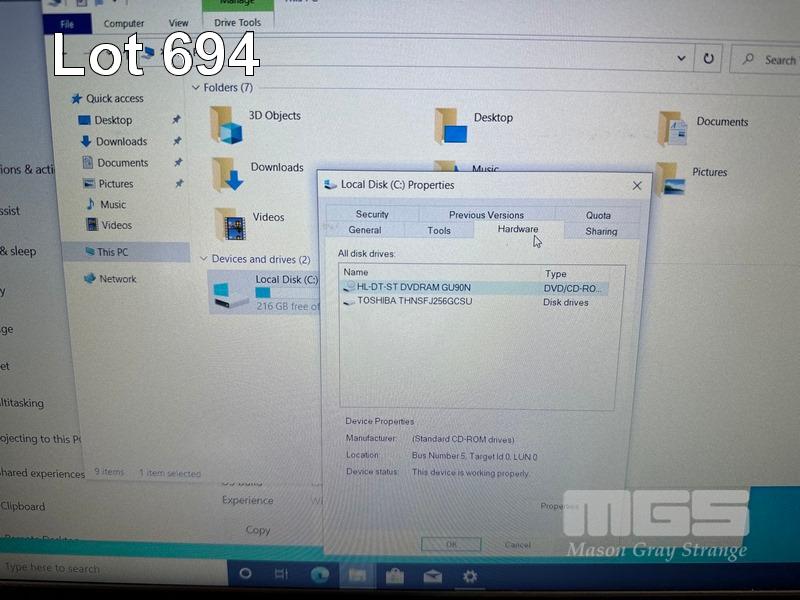The image size is (800, 600).
Task: Launch Microsoft Edge from the taskbar
Action: (x=319, y=575)
